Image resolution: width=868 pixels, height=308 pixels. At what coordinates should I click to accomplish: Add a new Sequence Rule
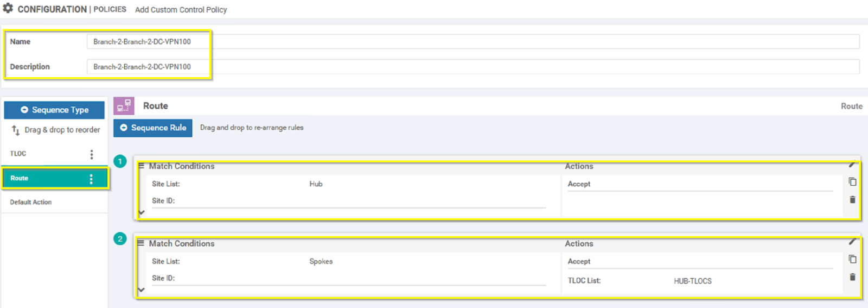pos(153,128)
